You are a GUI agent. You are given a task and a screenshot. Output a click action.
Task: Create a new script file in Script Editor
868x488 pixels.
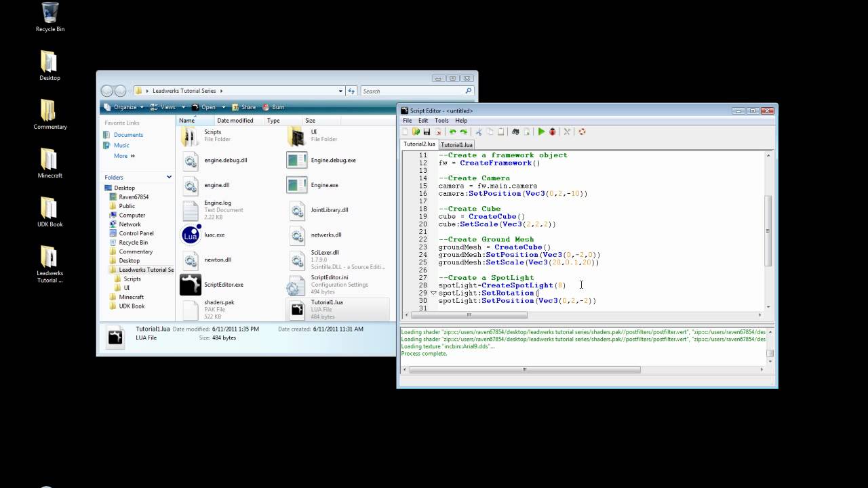pyautogui.click(x=405, y=131)
